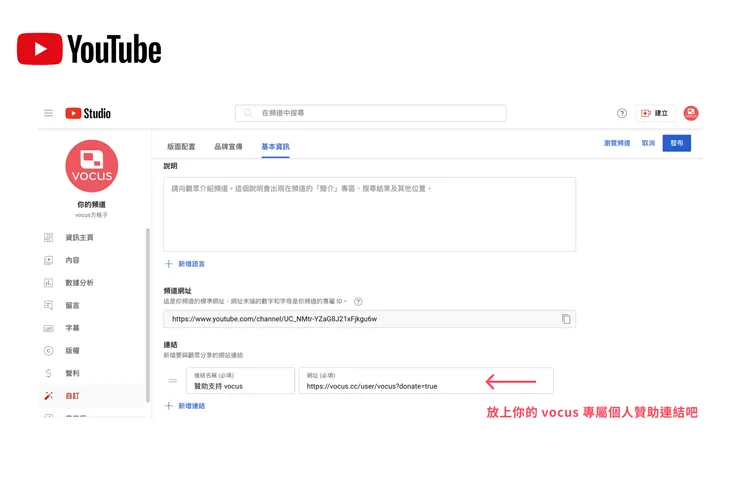
Task: Open the help question mark icon
Action: coord(622,113)
